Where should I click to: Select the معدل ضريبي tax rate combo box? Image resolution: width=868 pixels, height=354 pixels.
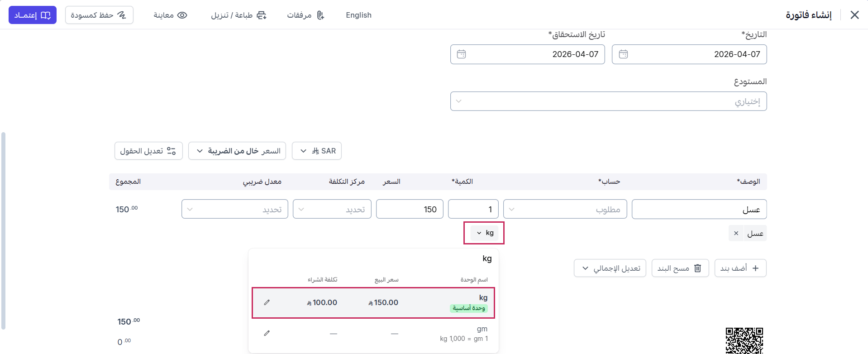[235, 209]
